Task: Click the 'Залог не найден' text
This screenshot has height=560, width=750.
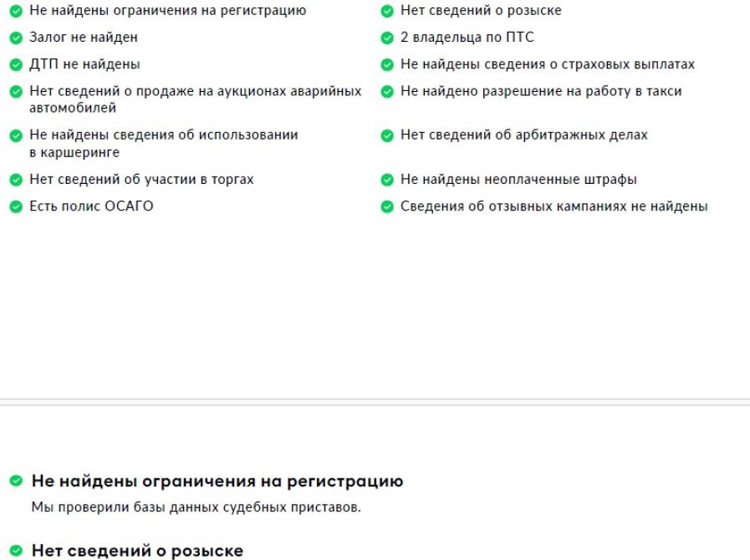Action: coord(84,38)
